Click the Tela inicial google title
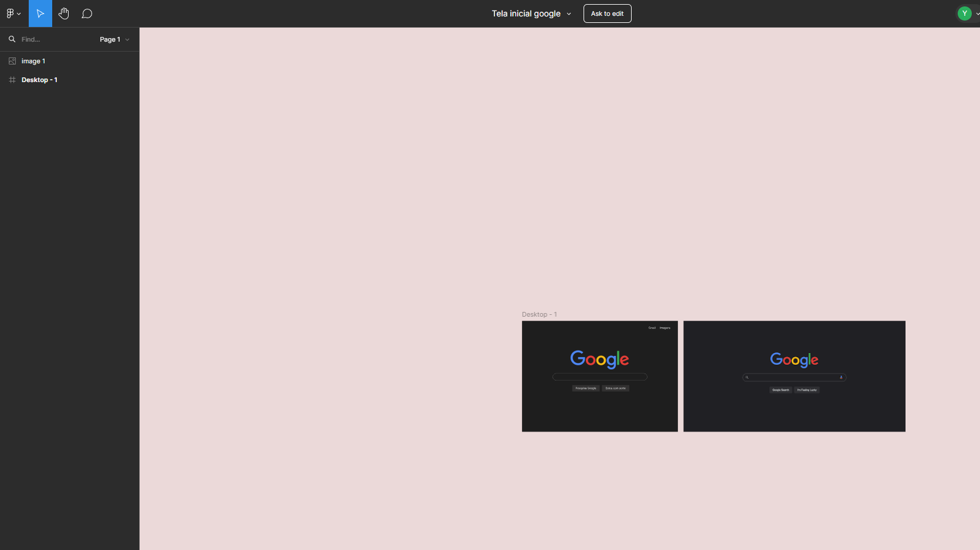 (526, 13)
